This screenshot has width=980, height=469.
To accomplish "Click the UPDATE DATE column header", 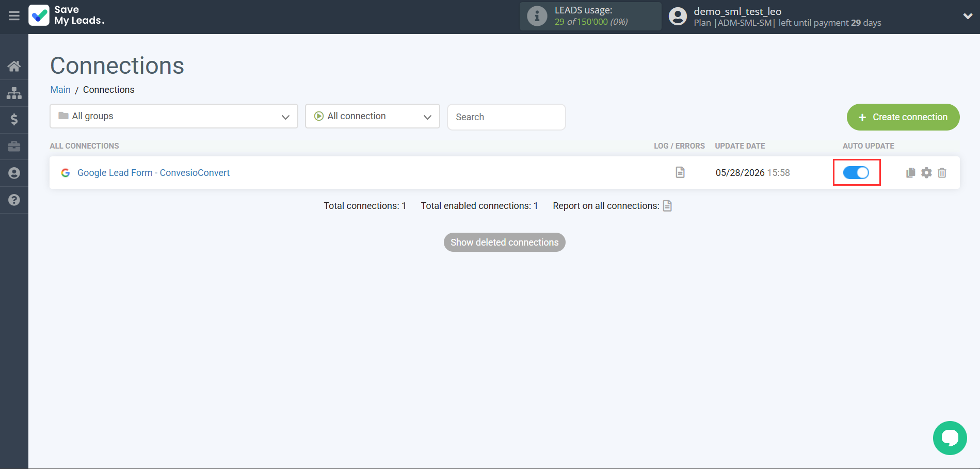I will point(740,146).
